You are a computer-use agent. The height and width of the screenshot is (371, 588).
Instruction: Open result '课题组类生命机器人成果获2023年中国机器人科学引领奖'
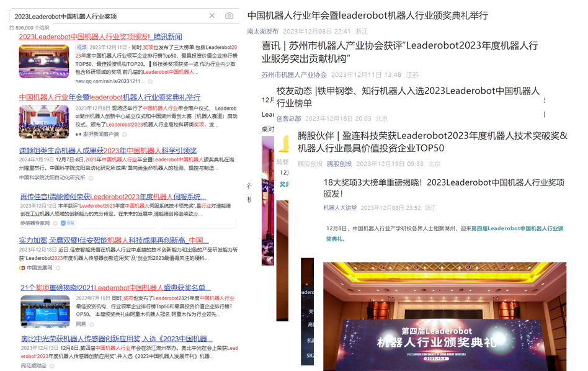[108, 150]
